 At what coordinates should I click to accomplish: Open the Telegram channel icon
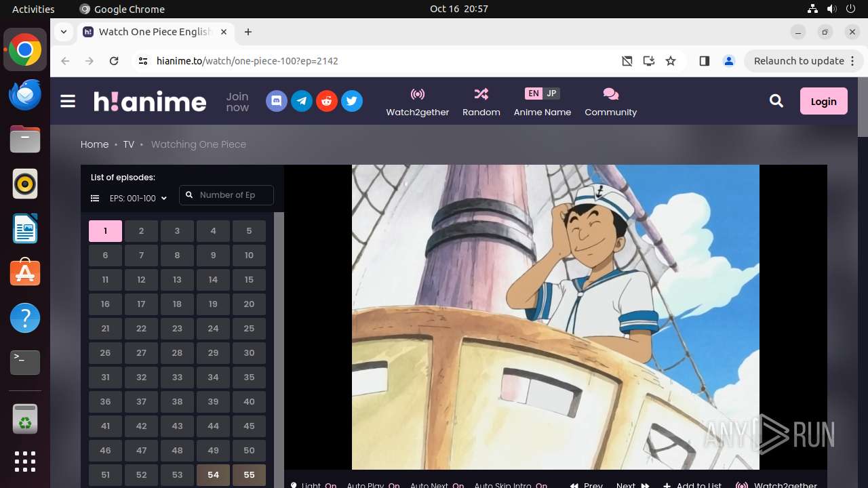[302, 102]
